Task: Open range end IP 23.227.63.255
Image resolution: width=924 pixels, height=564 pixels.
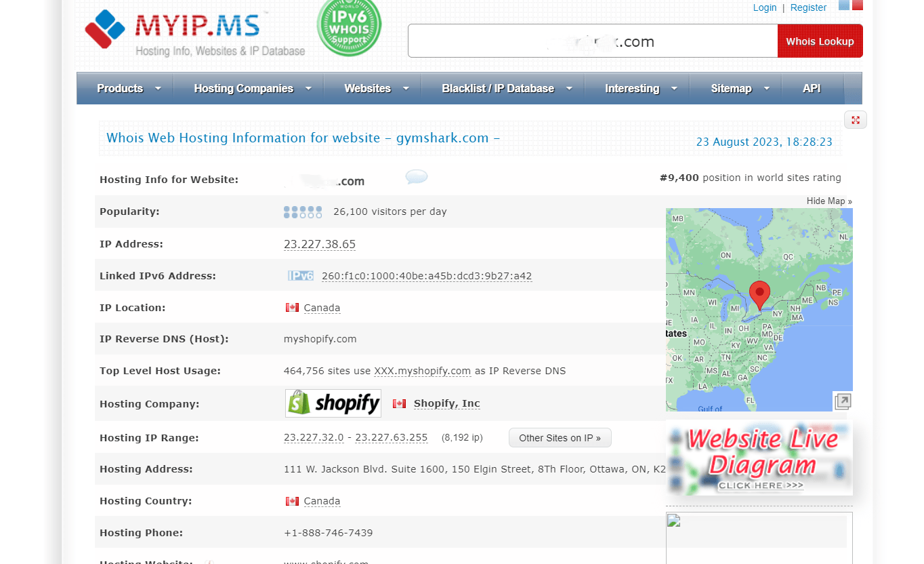Action: 392,438
